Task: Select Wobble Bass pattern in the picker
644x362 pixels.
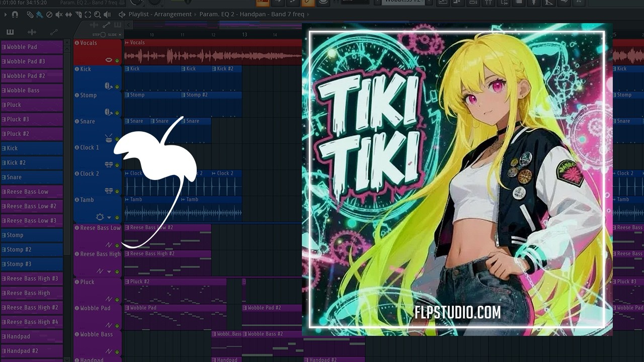Action: click(x=32, y=90)
